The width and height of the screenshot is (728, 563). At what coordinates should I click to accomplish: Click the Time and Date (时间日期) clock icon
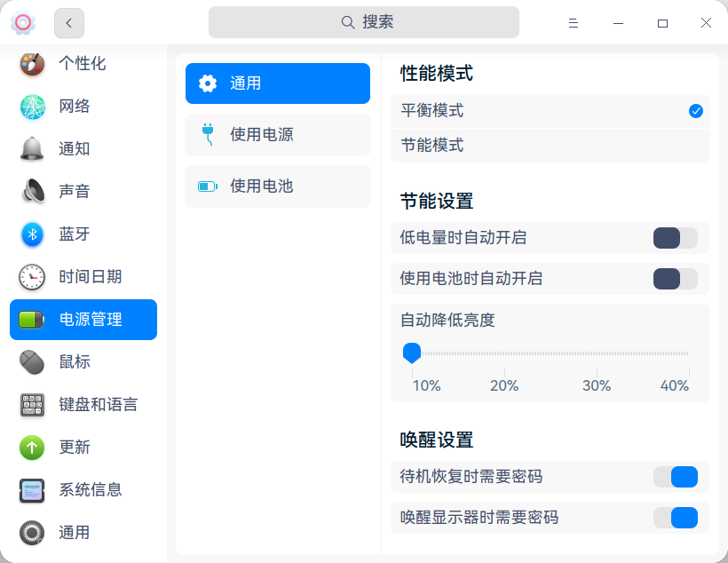click(x=33, y=277)
